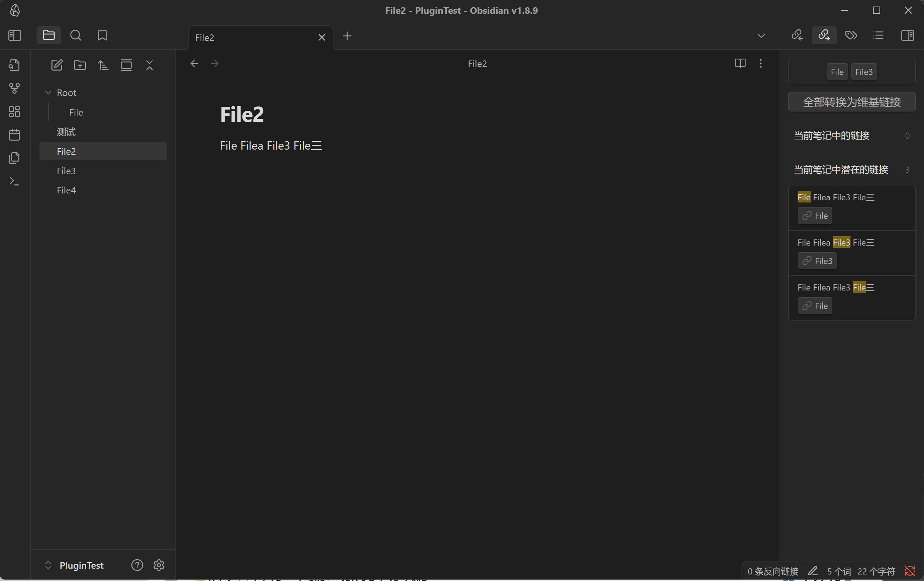Viewport: 924px width, 581px height.
Task: Create a new note in file explorer
Action: (x=57, y=65)
